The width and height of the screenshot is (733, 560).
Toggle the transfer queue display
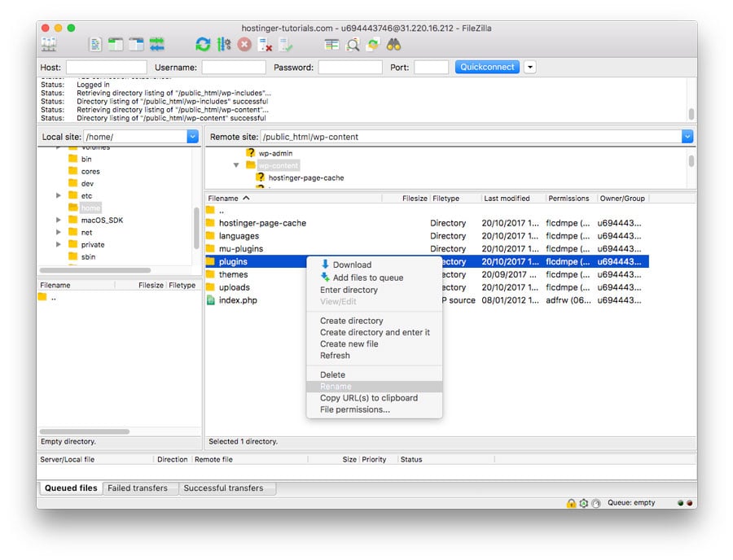point(156,45)
